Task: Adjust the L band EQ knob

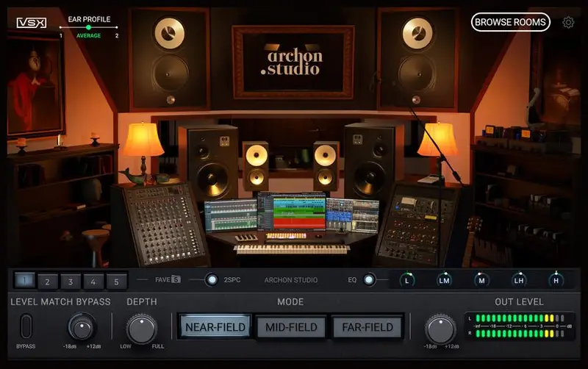Action: point(407,280)
